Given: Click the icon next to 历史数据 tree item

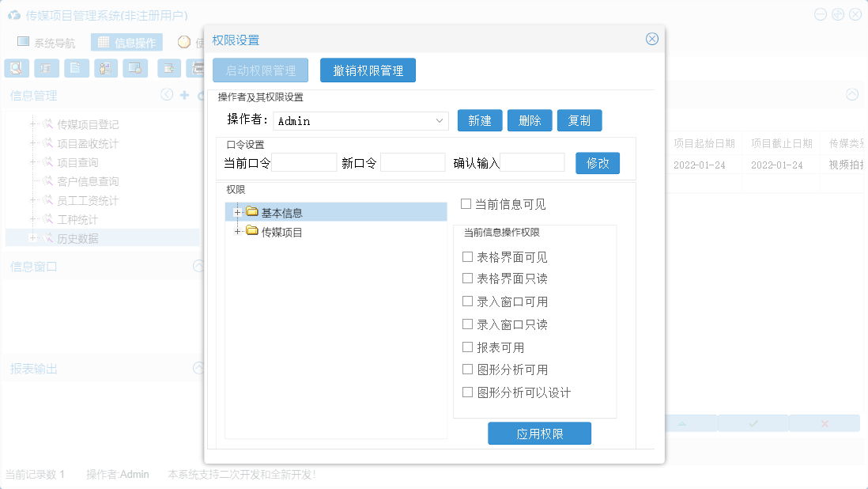Looking at the screenshot, I should click(48, 238).
